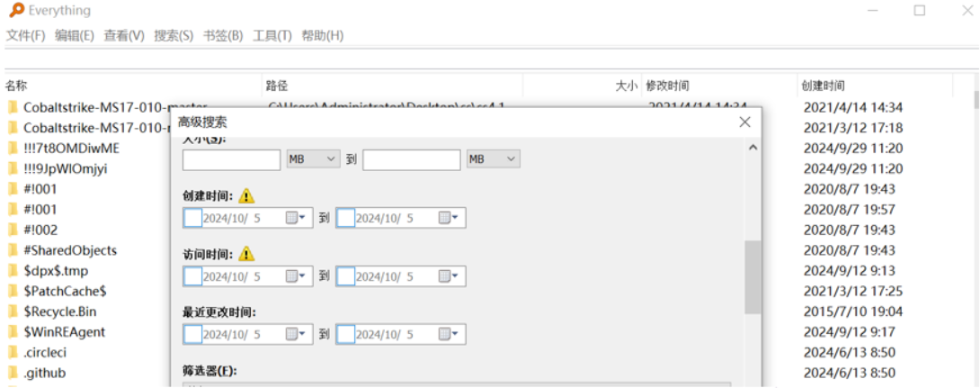Open the 工具(T) menu
Viewport: 980px width, 388px height.
272,36
